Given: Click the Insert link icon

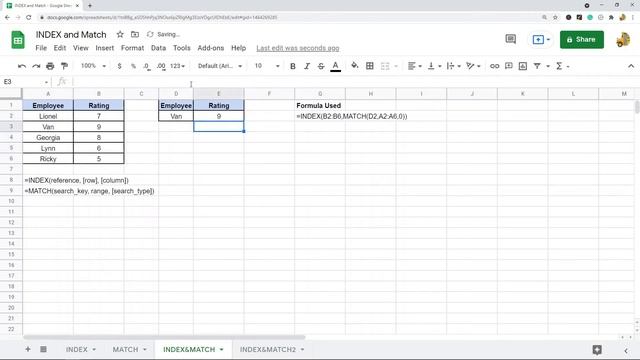Looking at the screenshot, I should [x=494, y=66].
